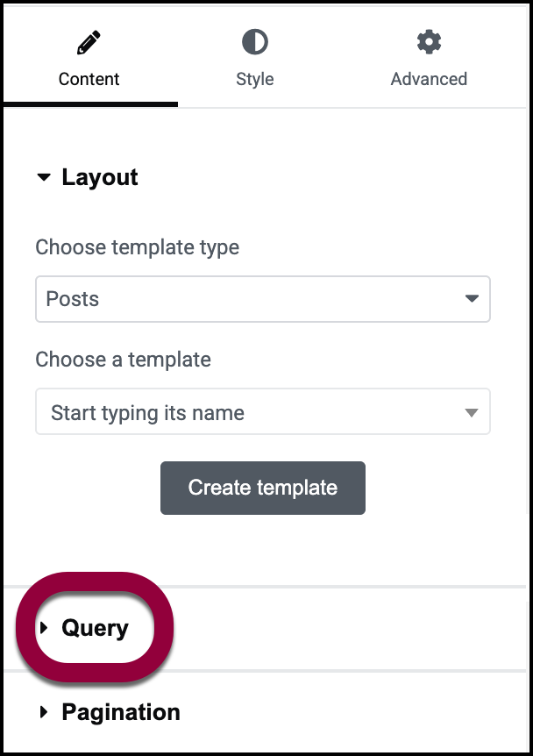Click the Advanced gear icon

(x=429, y=41)
